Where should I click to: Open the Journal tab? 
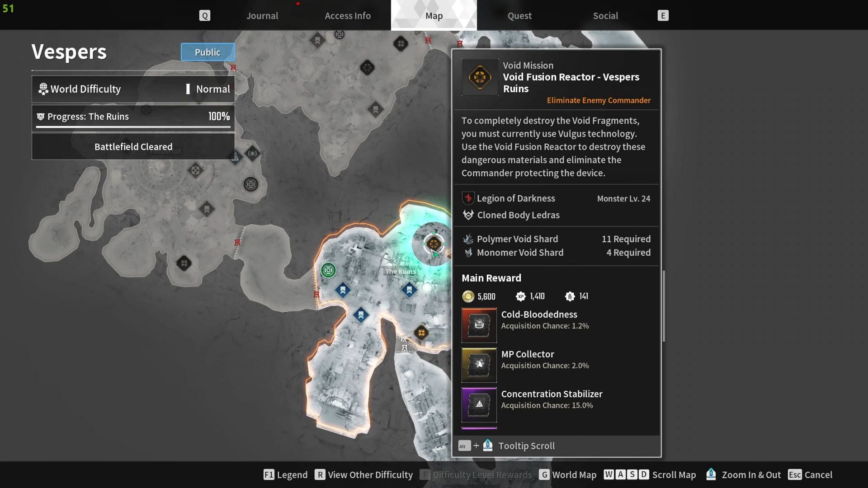tap(262, 14)
